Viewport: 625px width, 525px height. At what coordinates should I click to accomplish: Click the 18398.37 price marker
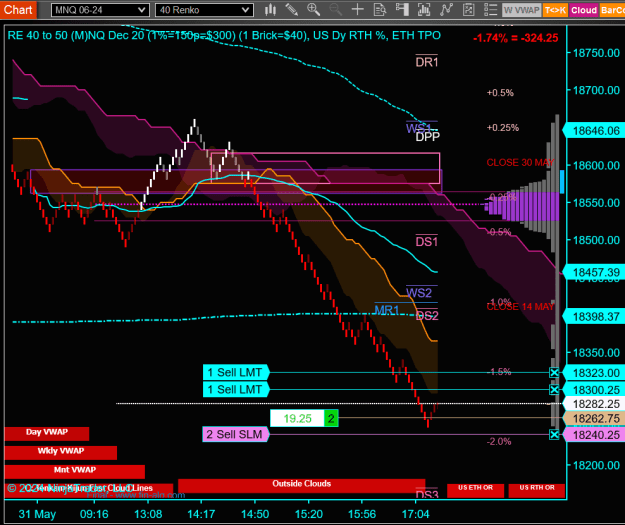(x=594, y=317)
